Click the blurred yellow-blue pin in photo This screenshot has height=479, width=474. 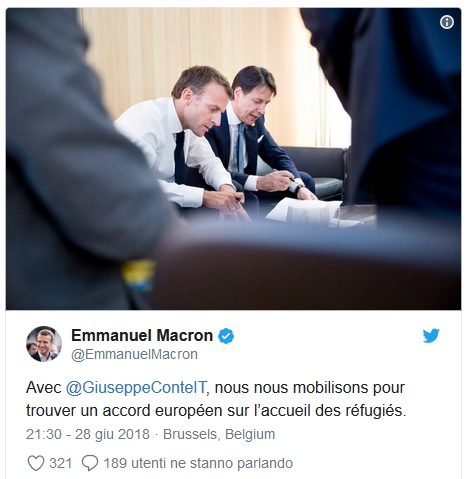pyautogui.click(x=138, y=274)
